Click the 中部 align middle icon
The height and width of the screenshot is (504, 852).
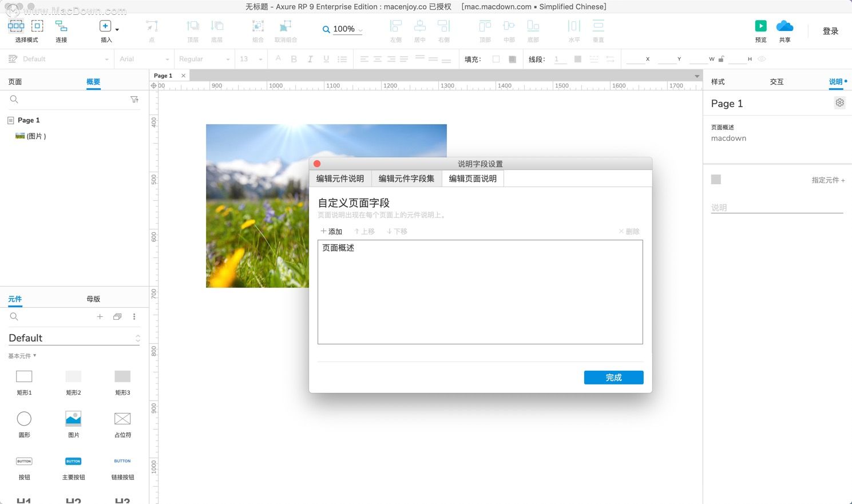pyautogui.click(x=509, y=26)
